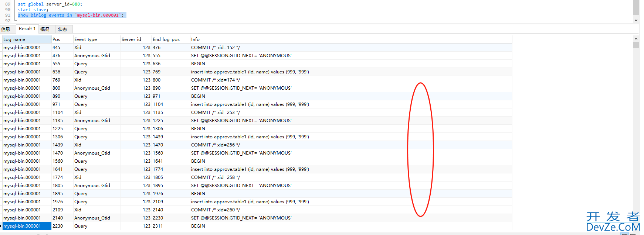Select the Xid event at Pos 1104

point(97,113)
